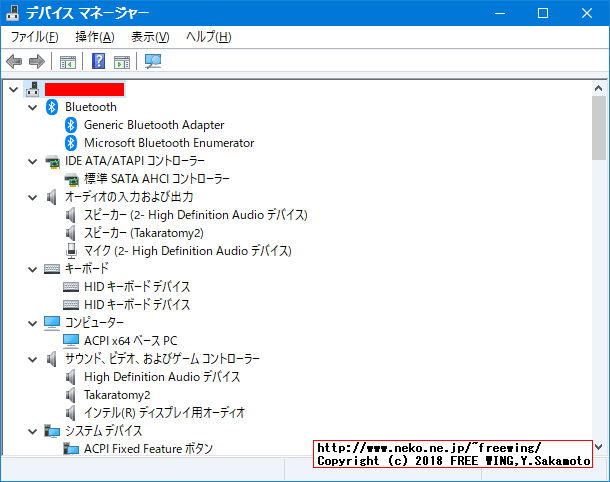This screenshot has height=482, width=610.
Task: Click the IDE ATA/ATAPI controller category icon
Action: (x=52, y=161)
